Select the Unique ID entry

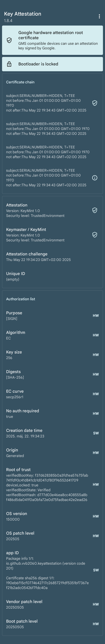(52, 276)
